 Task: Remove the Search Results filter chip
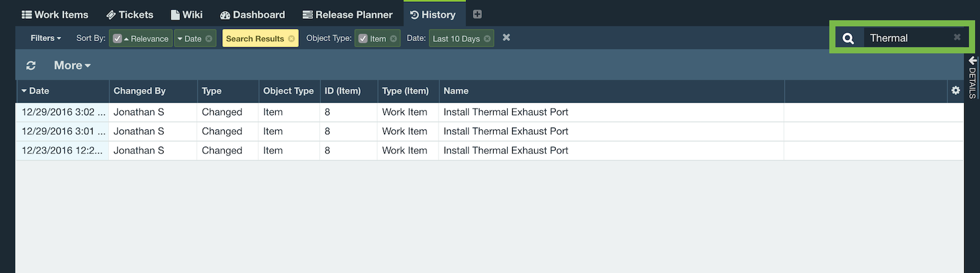click(292, 39)
